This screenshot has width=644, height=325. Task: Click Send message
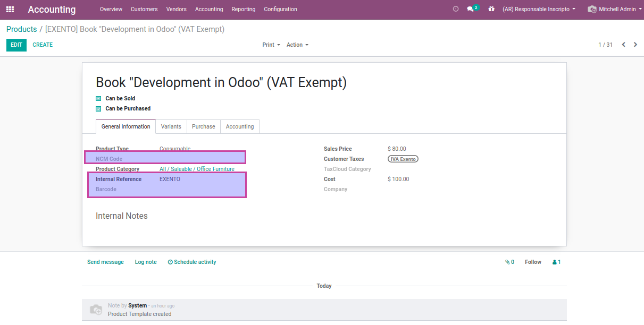(105, 262)
